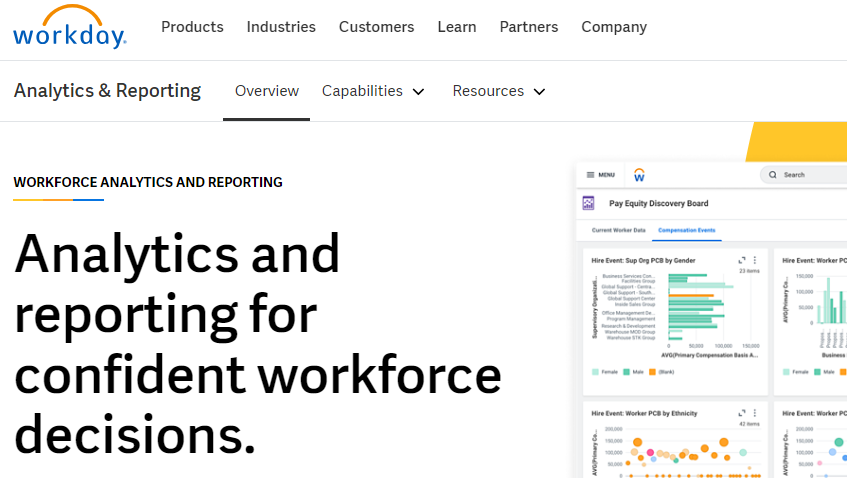This screenshot has width=847, height=478.
Task: Switch to Compensation Events tab
Action: pos(687,230)
